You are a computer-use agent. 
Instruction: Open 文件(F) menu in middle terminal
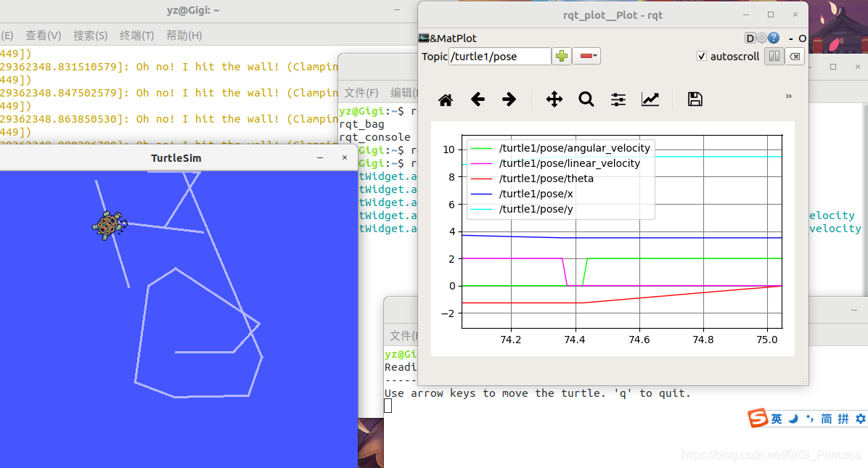point(361,92)
